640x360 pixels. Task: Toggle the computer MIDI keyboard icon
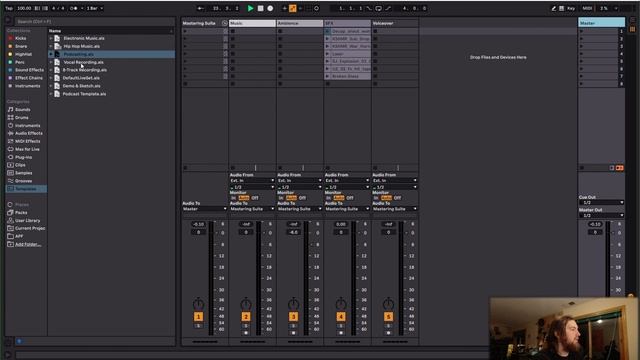[x=562, y=8]
